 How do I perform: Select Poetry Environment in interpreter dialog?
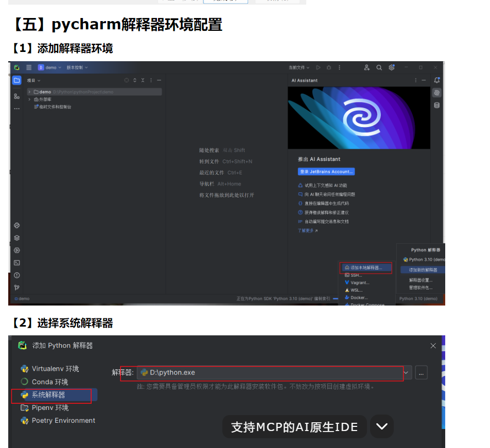pos(58,421)
